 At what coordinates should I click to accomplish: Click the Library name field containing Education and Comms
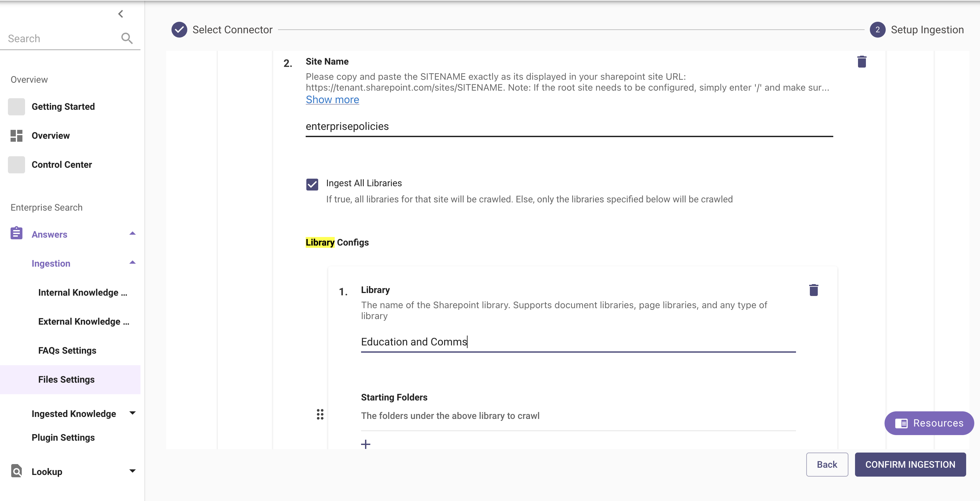577,341
